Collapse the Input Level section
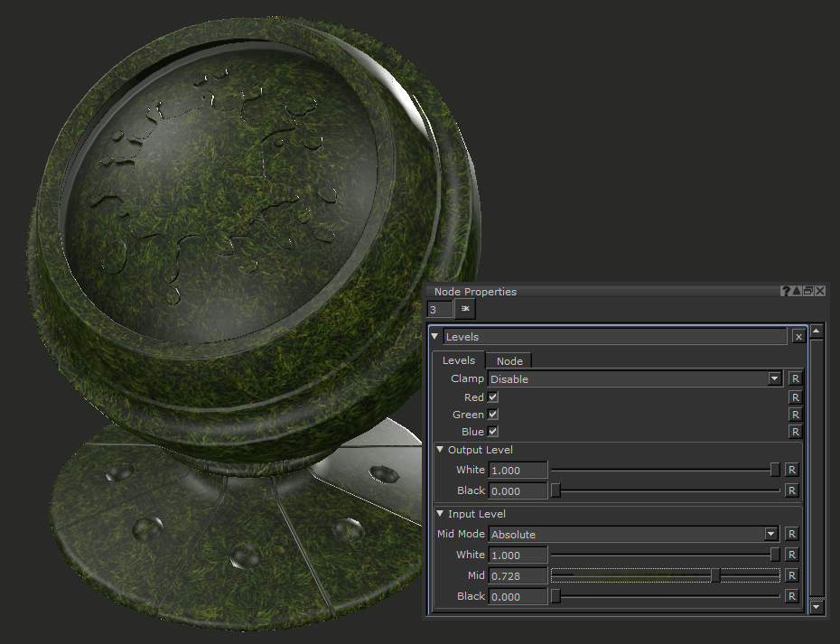The width and height of the screenshot is (840, 644). [x=441, y=514]
